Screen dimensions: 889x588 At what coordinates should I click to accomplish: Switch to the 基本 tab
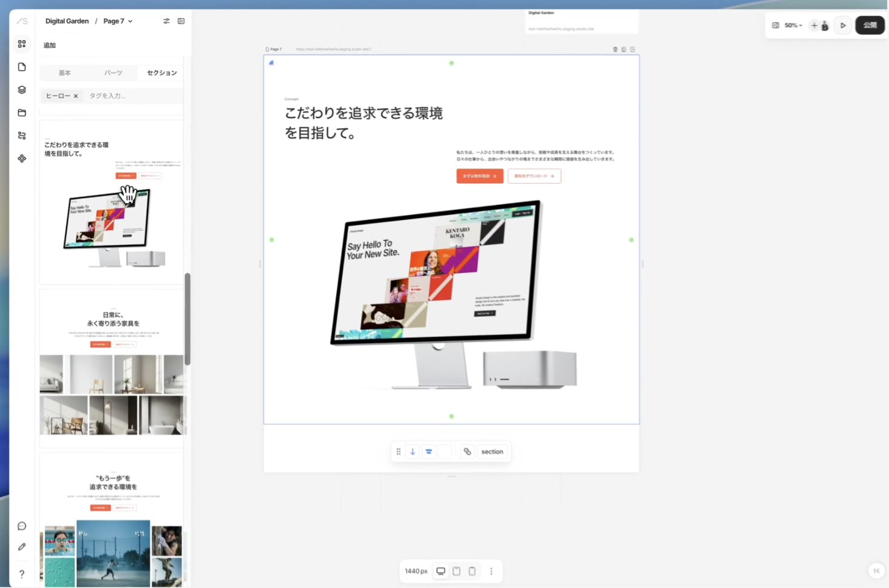coord(65,73)
